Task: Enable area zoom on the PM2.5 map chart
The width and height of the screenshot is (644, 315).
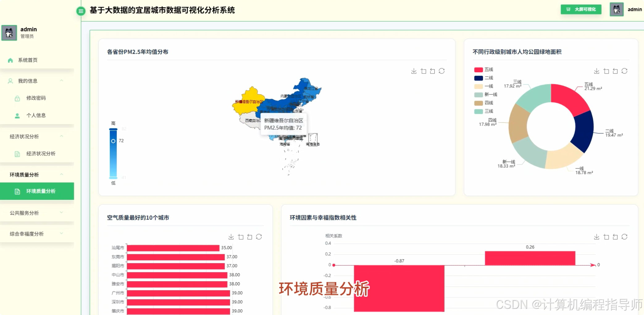Action: (423, 71)
